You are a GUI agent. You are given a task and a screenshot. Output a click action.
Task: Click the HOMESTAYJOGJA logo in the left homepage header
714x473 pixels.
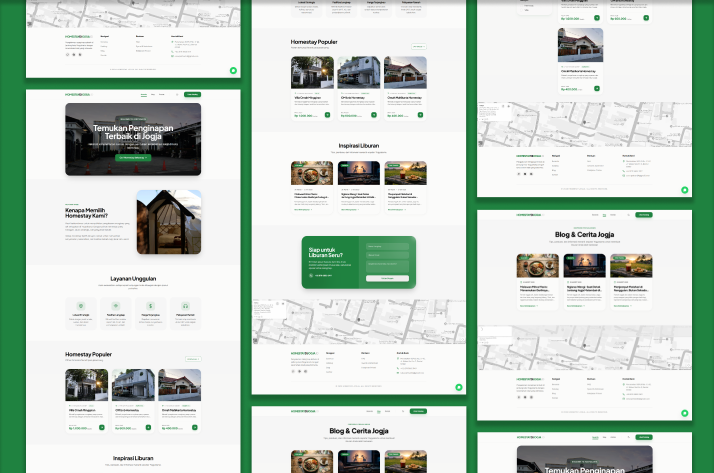[x=79, y=95]
